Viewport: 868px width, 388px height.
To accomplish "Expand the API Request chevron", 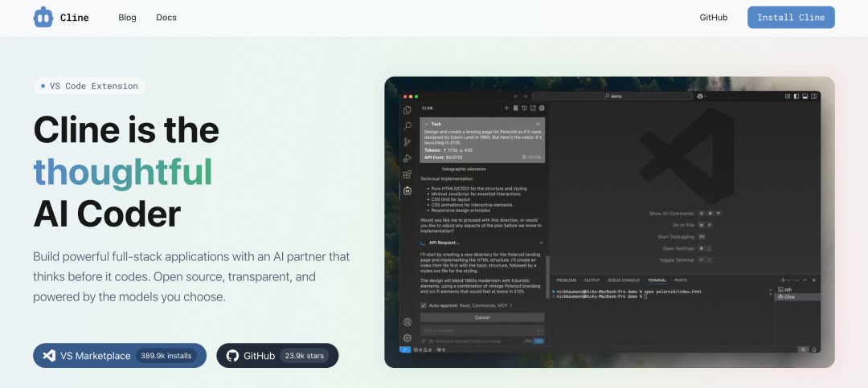I will pyautogui.click(x=542, y=243).
